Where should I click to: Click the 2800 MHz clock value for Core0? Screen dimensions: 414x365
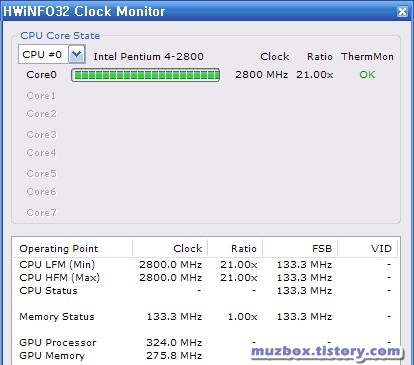(x=262, y=75)
